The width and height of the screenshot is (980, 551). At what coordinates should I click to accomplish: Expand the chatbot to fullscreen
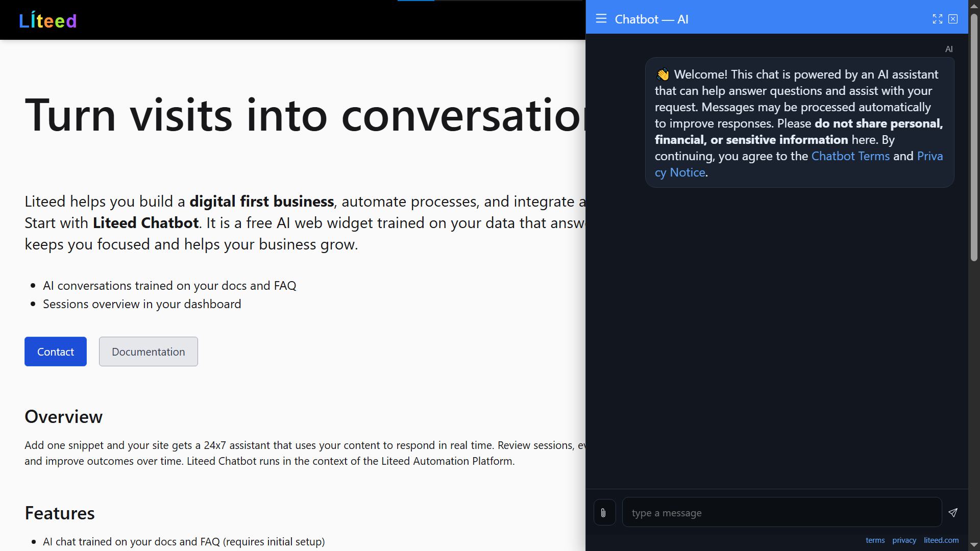[x=938, y=19]
